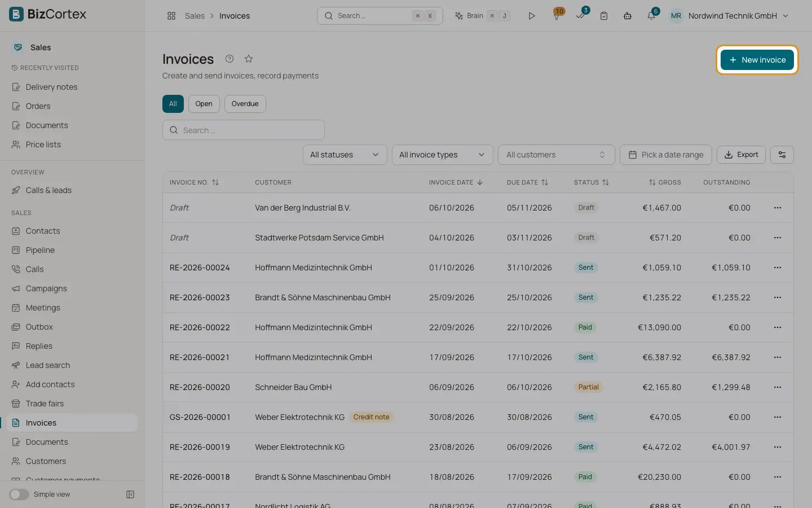The width and height of the screenshot is (812, 508).
Task: Click the Export button
Action: (x=741, y=155)
